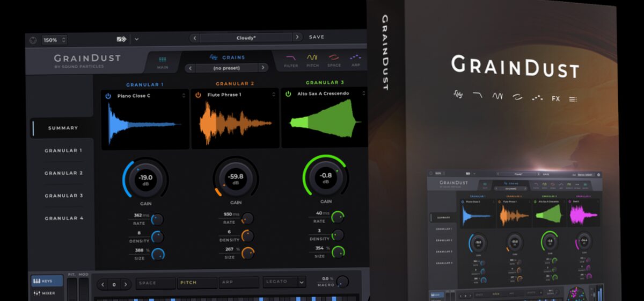Click the Granular 1 RATE knob (362 ms)
The width and height of the screenshot is (644, 301).
coord(158,219)
